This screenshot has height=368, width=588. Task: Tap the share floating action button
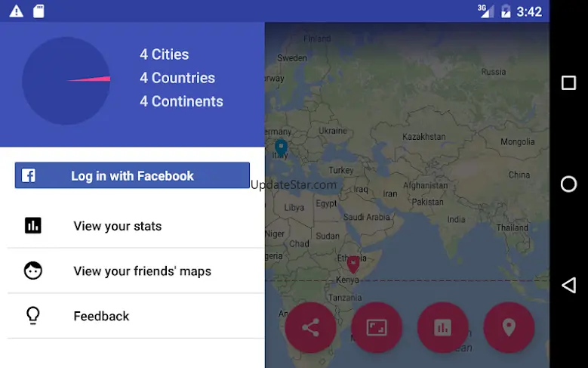point(310,327)
